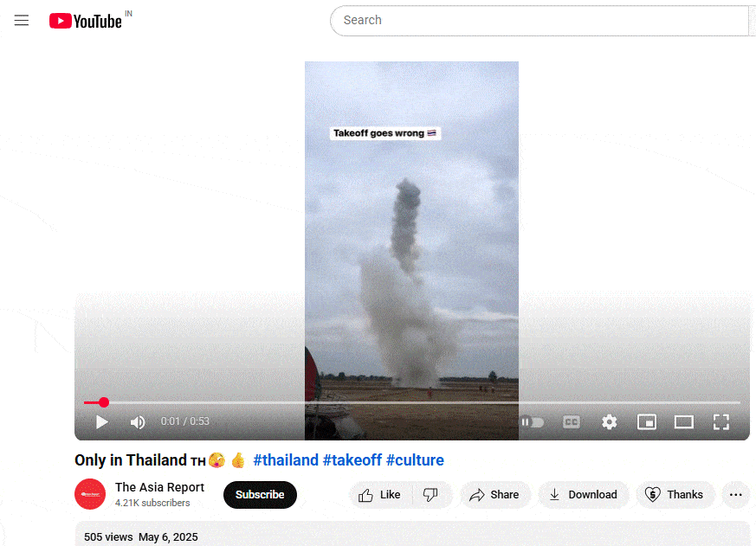Open the #thailand hashtag link

(286, 460)
